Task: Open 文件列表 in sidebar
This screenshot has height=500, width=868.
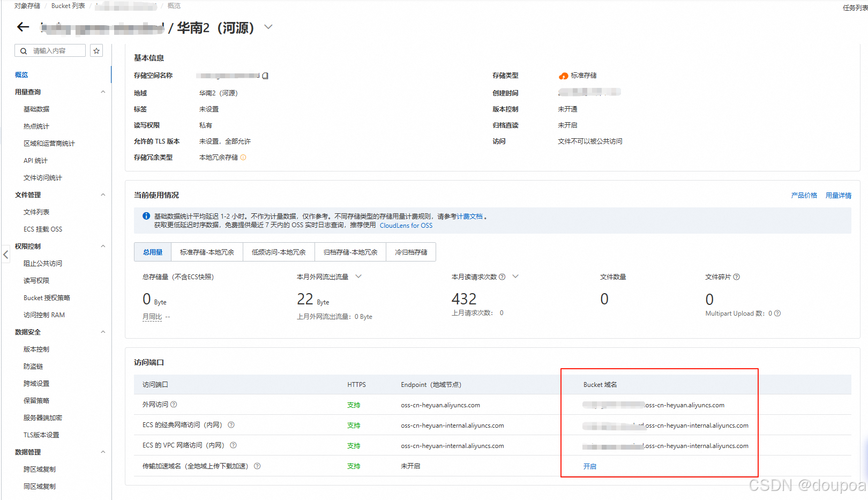Action: (36, 212)
